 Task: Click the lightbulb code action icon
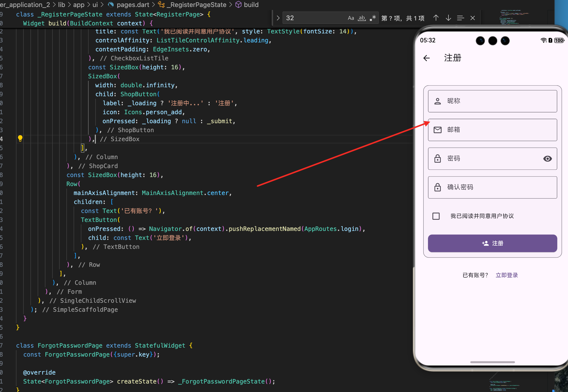[20, 138]
